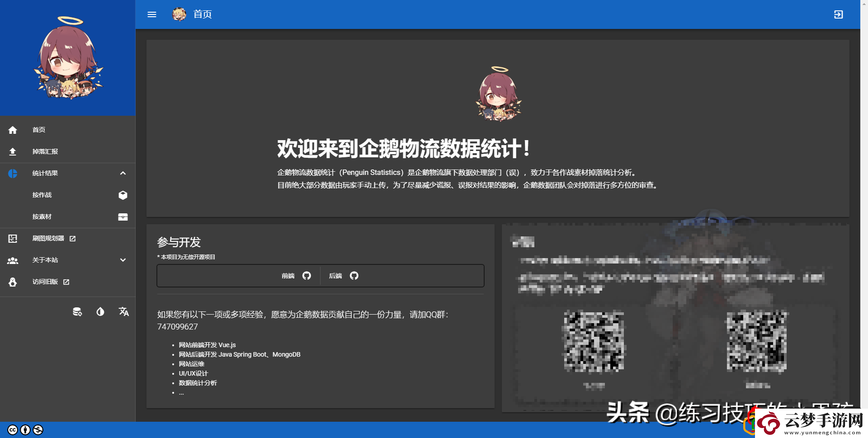Open 刷图规划器 planner link
The height and width of the screenshot is (438, 868).
pyautogui.click(x=68, y=238)
